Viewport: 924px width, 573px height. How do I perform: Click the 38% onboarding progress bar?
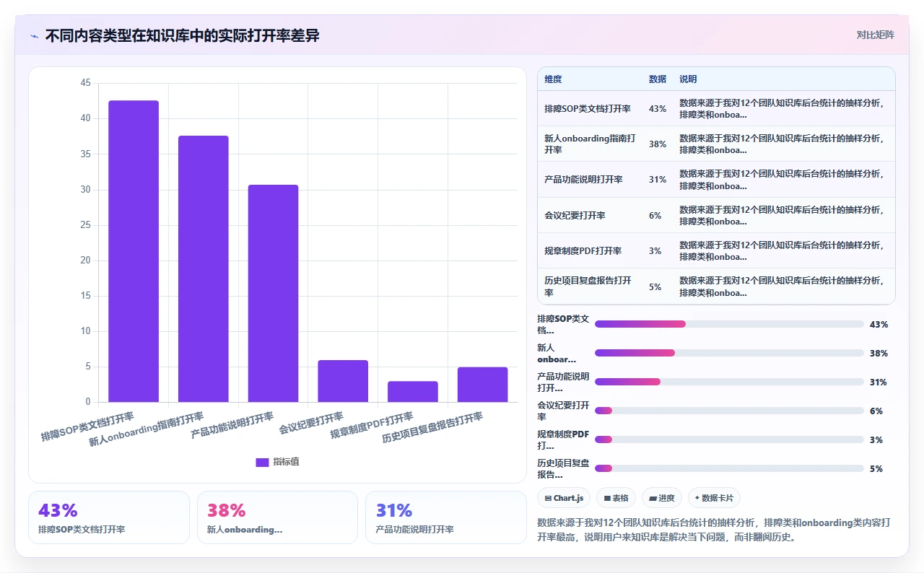click(729, 353)
